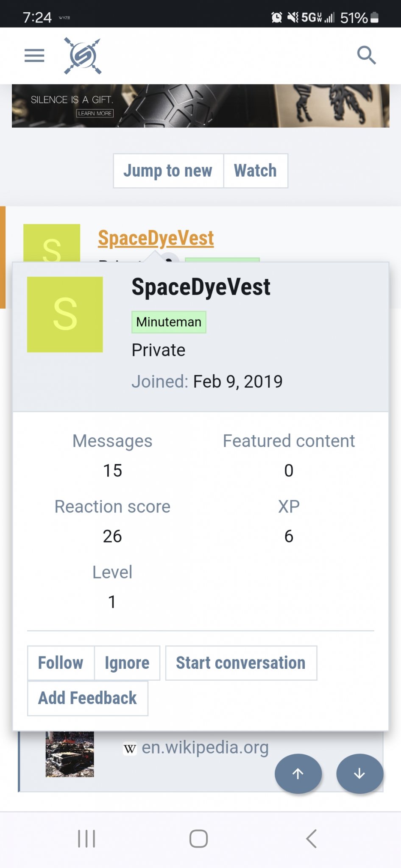Ignore user SpaceDyeVest
Viewport: 401px width, 868px height.
(127, 663)
